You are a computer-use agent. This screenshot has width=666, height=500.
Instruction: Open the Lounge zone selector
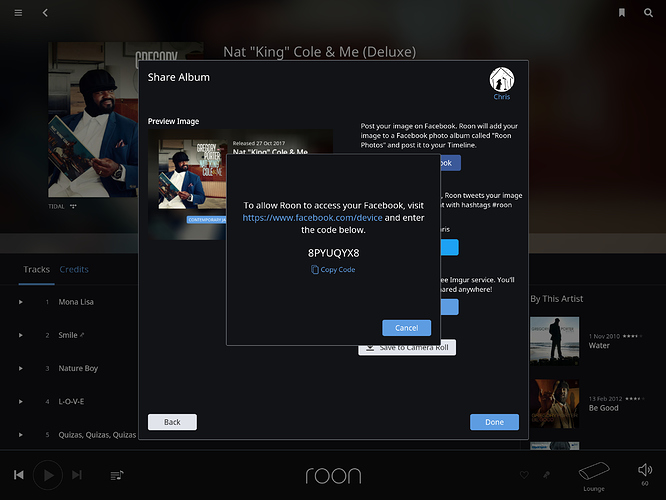pos(594,476)
